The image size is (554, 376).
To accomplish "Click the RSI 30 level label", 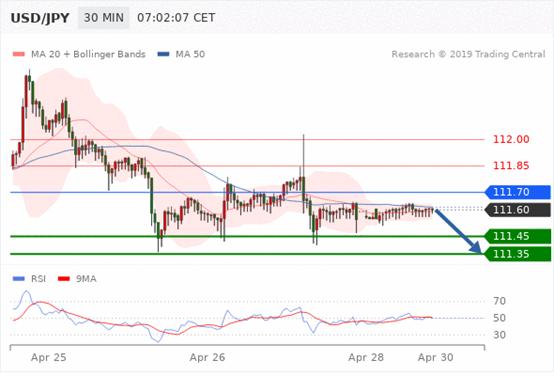I will tap(499, 334).
